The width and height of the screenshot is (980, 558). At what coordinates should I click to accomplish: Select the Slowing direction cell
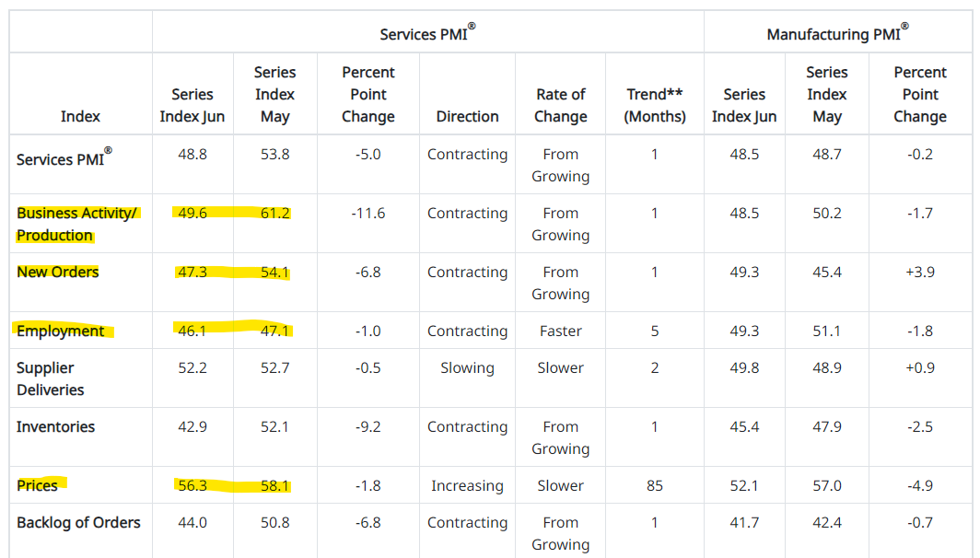tap(467, 367)
